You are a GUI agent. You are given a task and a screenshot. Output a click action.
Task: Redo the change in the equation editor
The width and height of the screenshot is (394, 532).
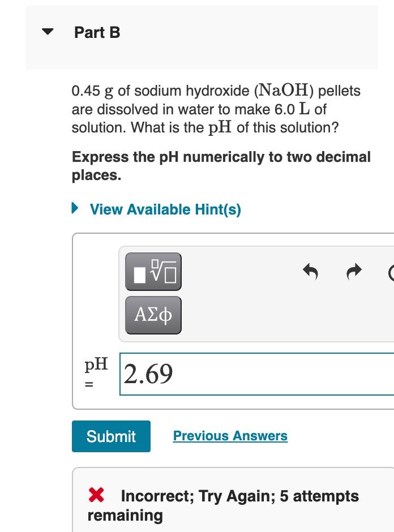point(353,271)
